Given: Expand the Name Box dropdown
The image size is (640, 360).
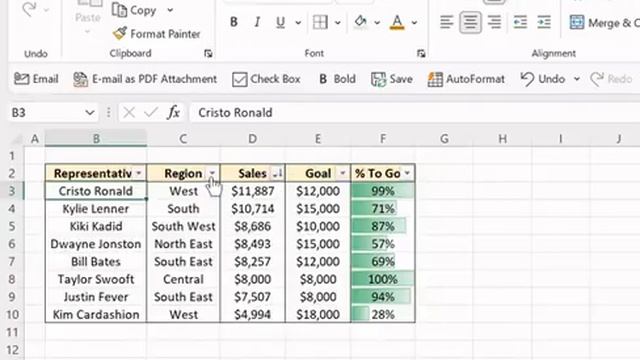Looking at the screenshot, I should pos(90,113).
